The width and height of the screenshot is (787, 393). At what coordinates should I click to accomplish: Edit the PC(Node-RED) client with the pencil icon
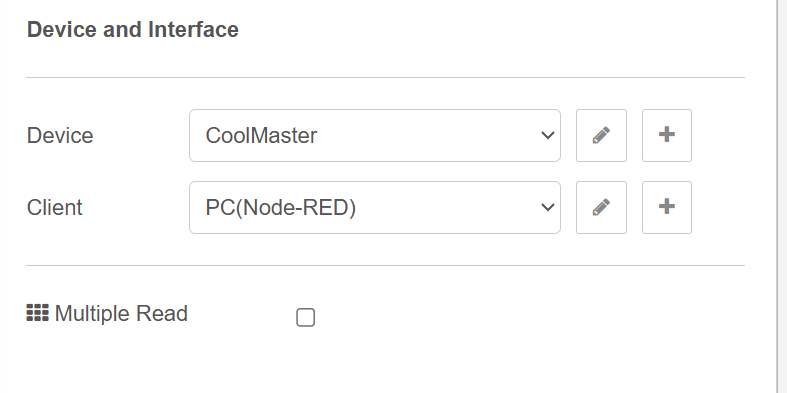(x=601, y=207)
